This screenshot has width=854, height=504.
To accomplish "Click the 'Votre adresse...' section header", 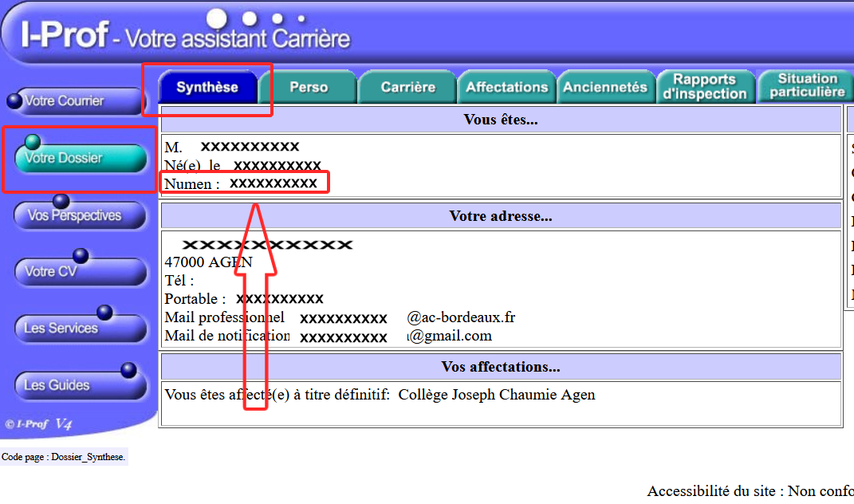I will pos(501,216).
